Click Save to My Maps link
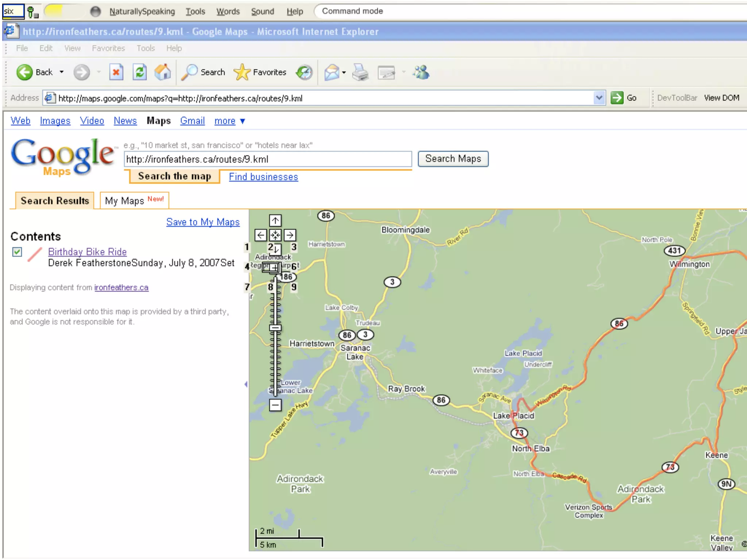 [203, 222]
